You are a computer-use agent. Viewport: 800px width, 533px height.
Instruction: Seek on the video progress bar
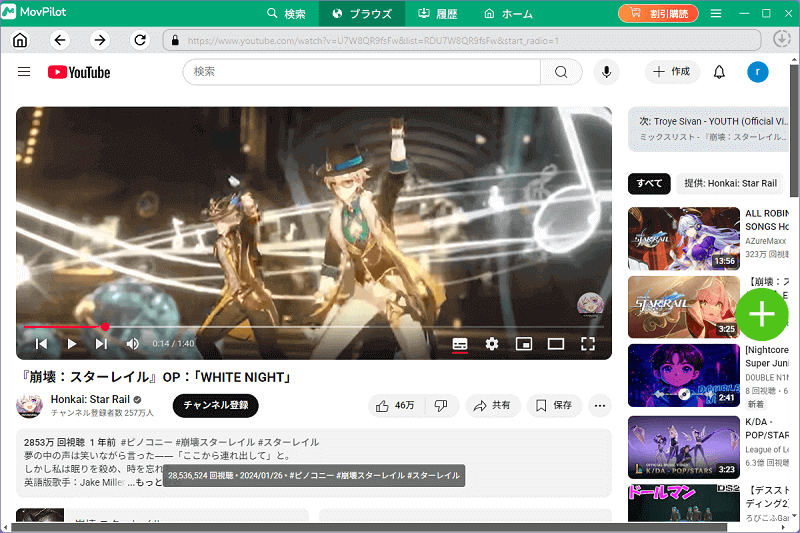click(313, 326)
